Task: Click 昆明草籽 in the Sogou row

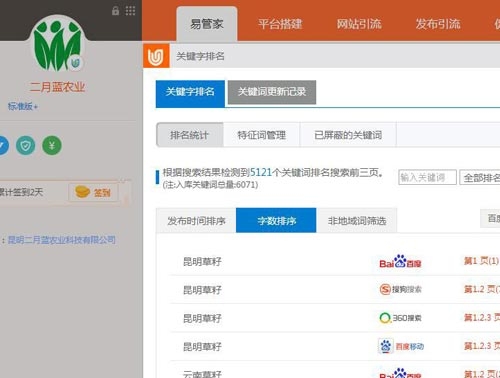Action: (x=202, y=290)
